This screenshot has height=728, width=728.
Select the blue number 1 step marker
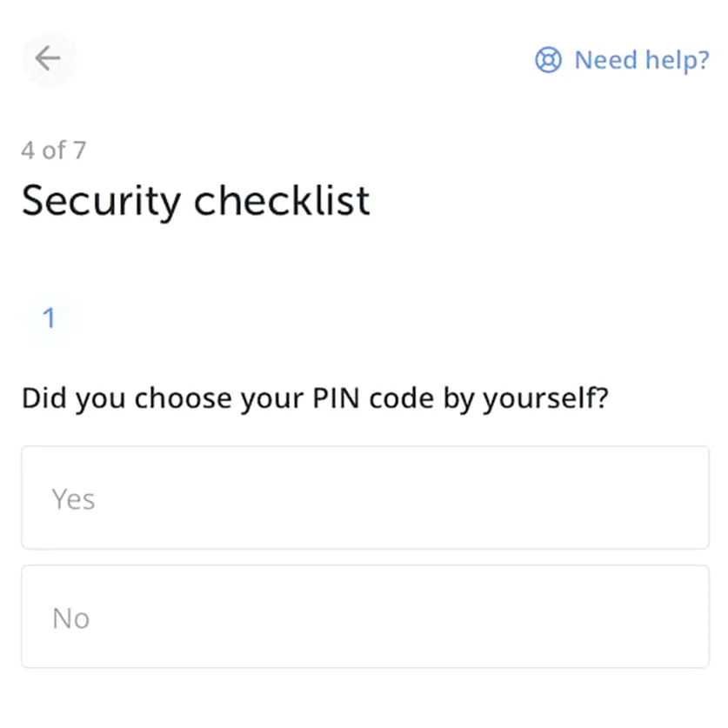pyautogui.click(x=49, y=318)
